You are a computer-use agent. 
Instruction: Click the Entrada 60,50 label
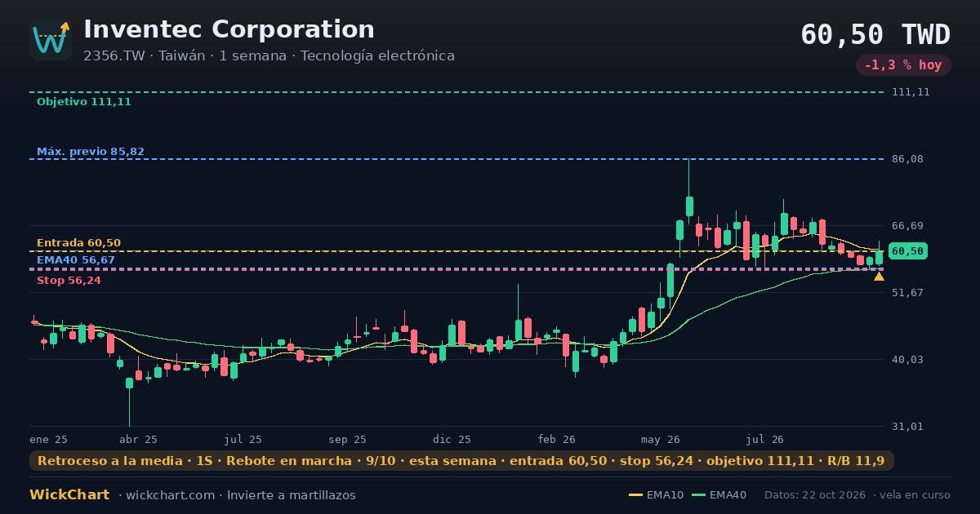coord(78,243)
